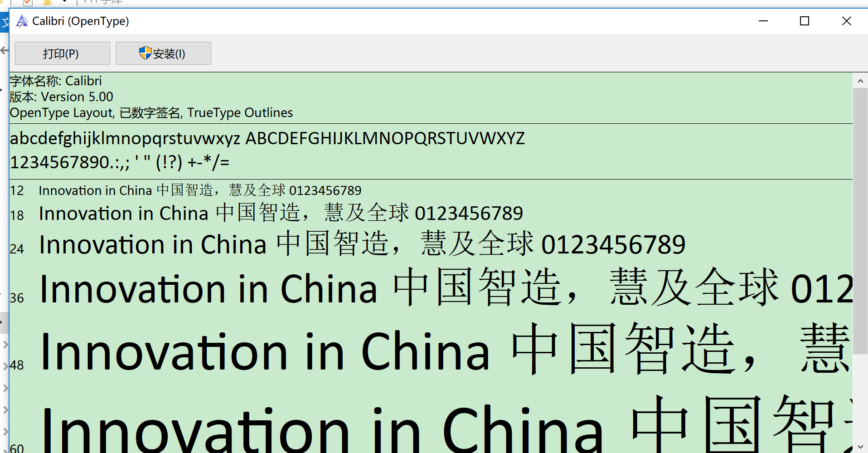Viewport: 868px width, 453px height.
Task: Click the 12-point sample size label
Action: pyautogui.click(x=17, y=190)
